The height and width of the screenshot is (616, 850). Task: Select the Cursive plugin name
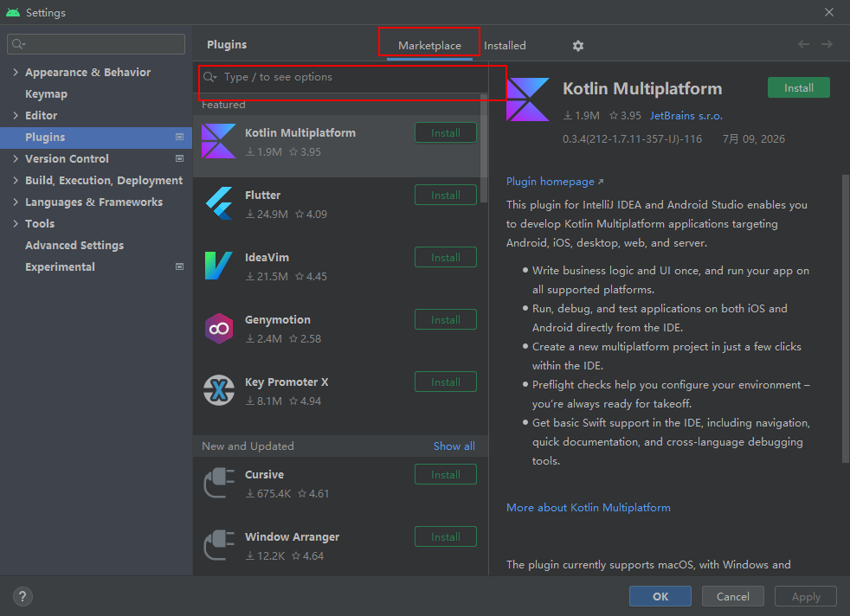264,475
